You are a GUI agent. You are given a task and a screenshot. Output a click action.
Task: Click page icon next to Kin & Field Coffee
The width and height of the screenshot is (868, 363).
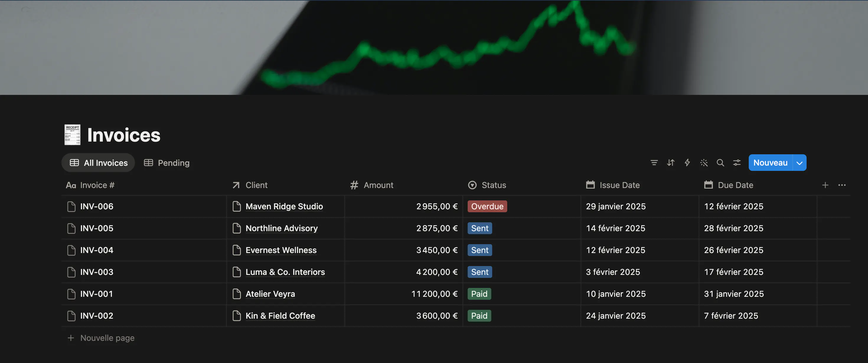click(236, 316)
